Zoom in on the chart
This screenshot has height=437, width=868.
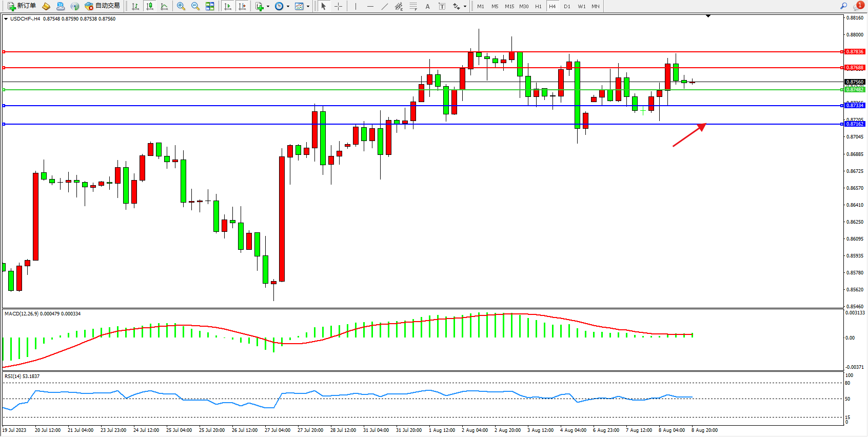click(181, 6)
